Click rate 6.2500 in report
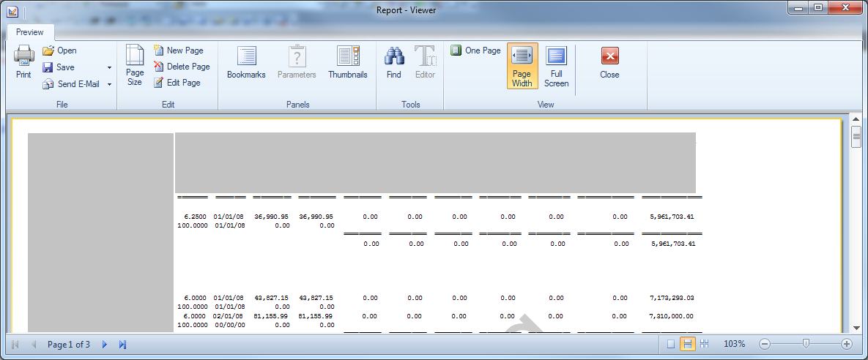This screenshot has height=360, width=868. tap(195, 217)
